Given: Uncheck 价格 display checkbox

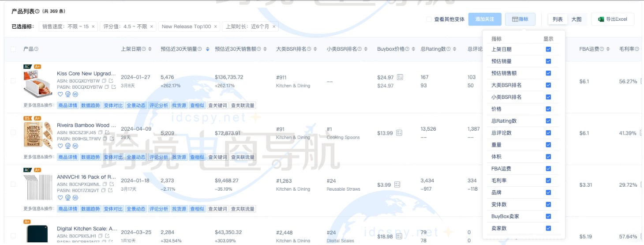Looking at the screenshot, I should click(x=548, y=109).
